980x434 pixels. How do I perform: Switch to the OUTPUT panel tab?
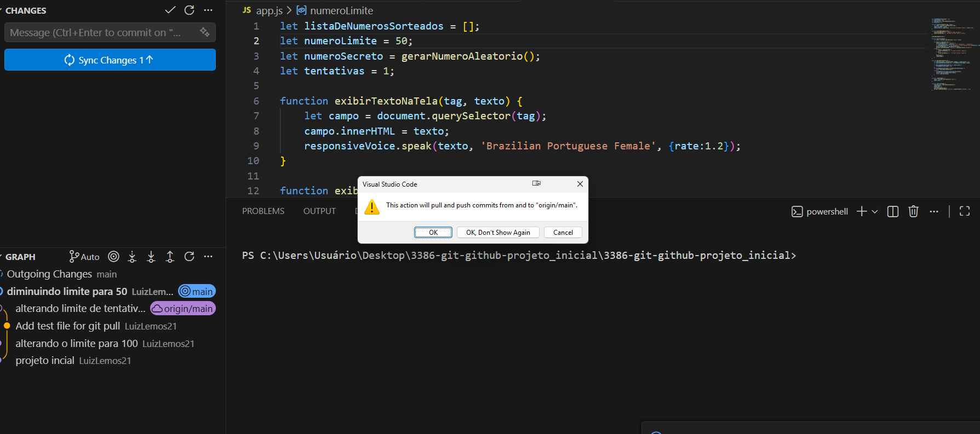pos(319,211)
